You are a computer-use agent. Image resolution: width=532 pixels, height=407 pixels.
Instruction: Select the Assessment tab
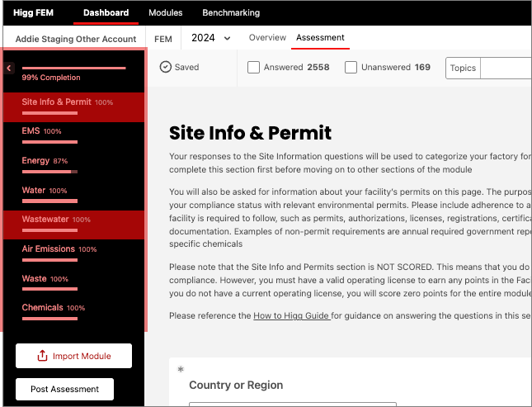[320, 38]
